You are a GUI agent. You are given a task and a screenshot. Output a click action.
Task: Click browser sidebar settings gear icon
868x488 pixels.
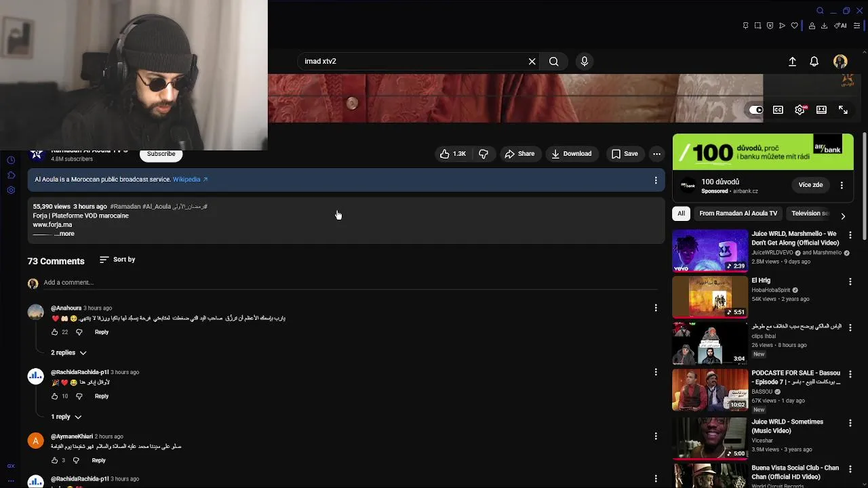[x=11, y=190]
